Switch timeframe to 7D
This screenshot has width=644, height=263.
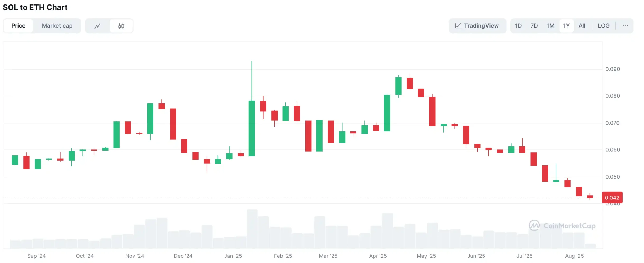pyautogui.click(x=534, y=26)
